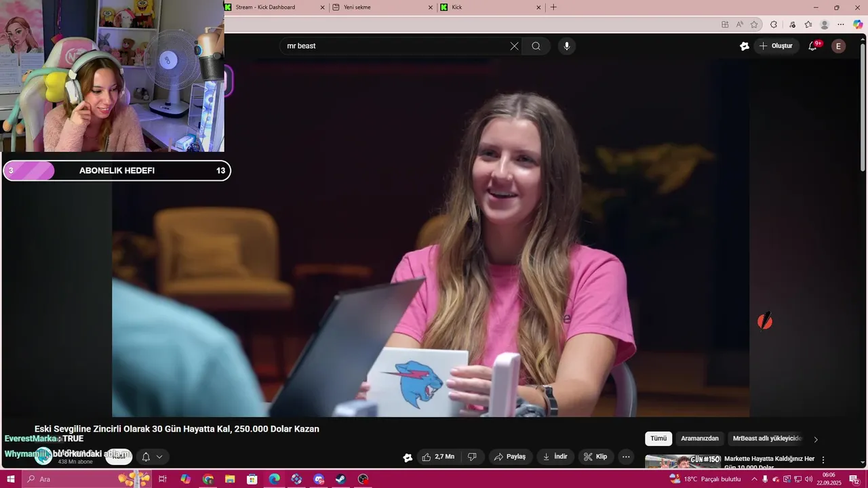The height and width of the screenshot is (488, 868).
Task: Open Chrome from the taskbar
Action: tap(208, 479)
